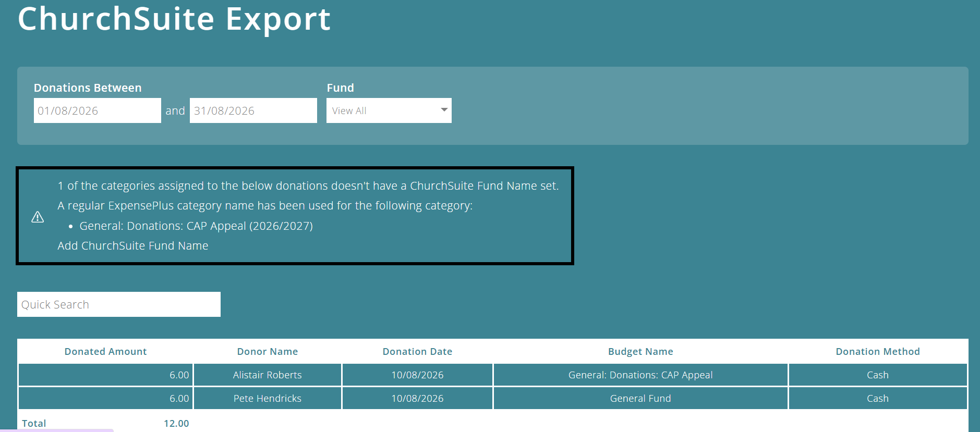Viewport: 980px width, 432px height.
Task: Sort by Donor Name column header
Action: click(268, 351)
